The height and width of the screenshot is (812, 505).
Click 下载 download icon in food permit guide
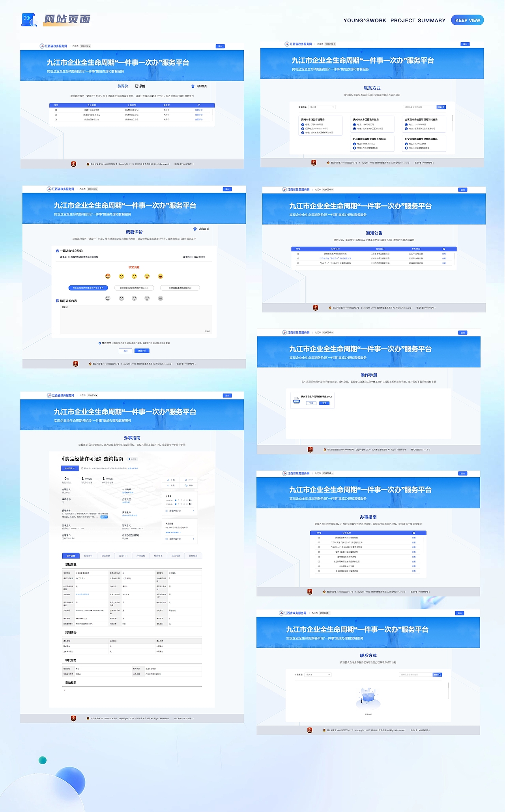(x=168, y=480)
